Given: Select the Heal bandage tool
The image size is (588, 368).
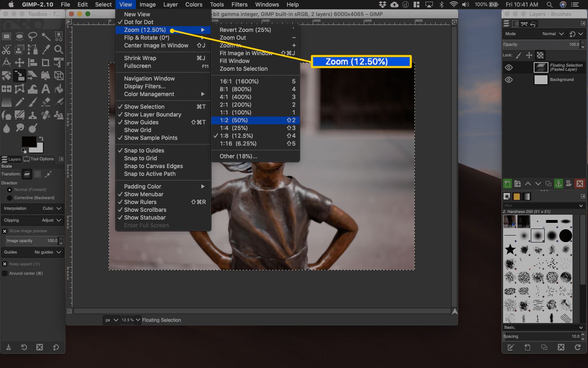Looking at the screenshot, I should (x=46, y=115).
